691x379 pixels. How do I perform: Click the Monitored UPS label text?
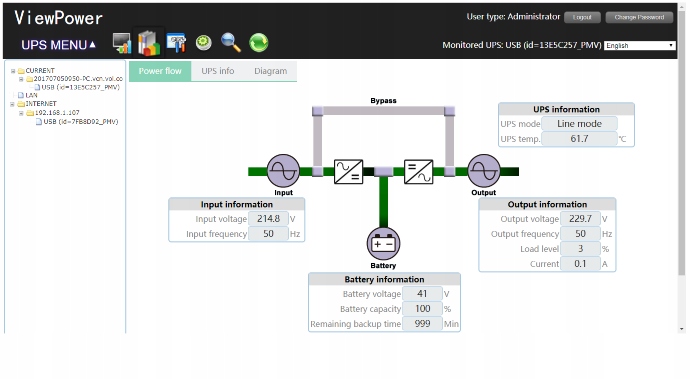(522, 45)
